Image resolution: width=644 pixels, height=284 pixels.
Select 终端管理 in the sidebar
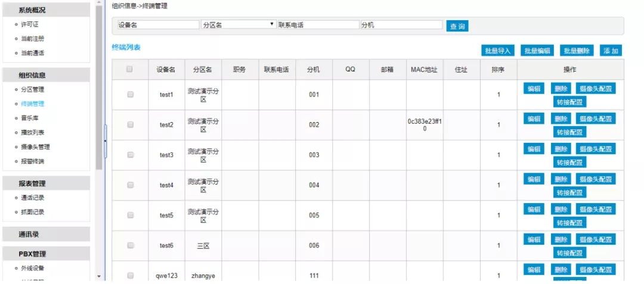click(x=32, y=104)
